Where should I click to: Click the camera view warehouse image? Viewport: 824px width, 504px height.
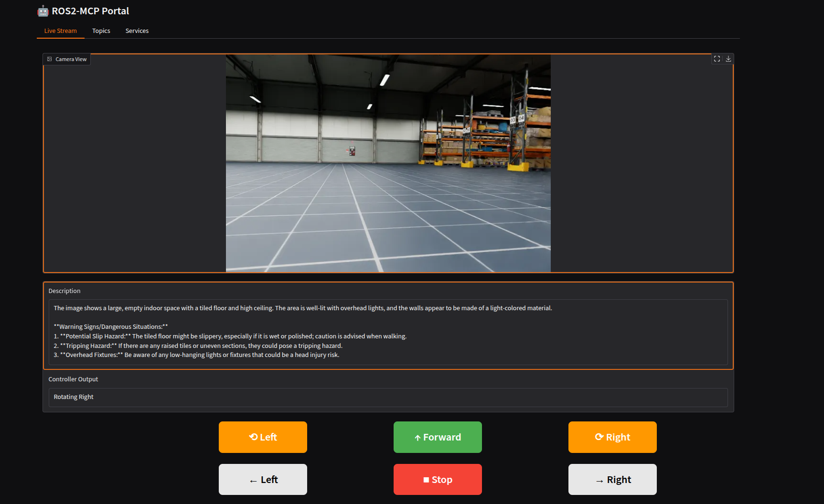[x=388, y=163]
